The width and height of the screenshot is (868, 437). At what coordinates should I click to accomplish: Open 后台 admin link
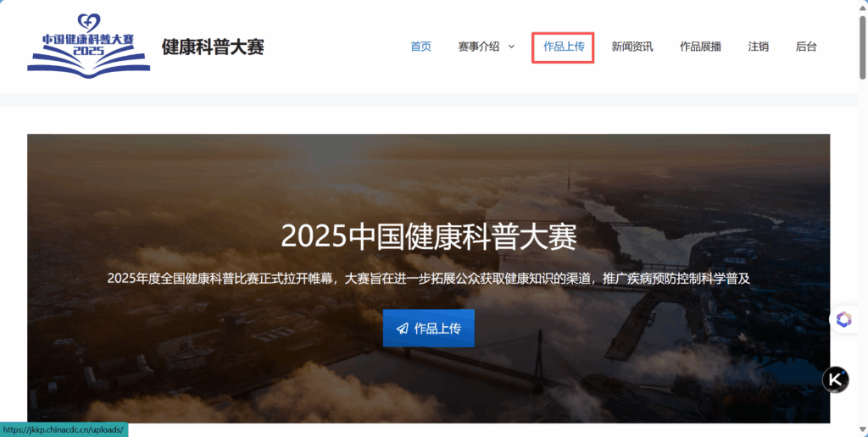806,47
